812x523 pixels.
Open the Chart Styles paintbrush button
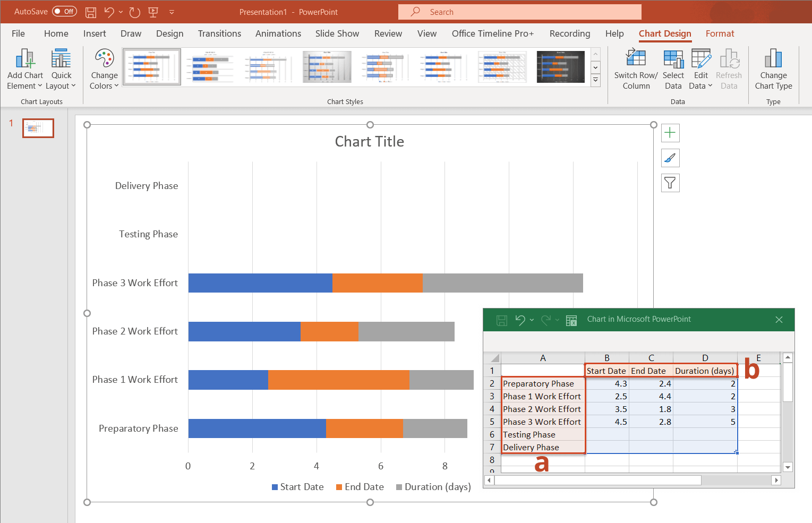[670, 158]
